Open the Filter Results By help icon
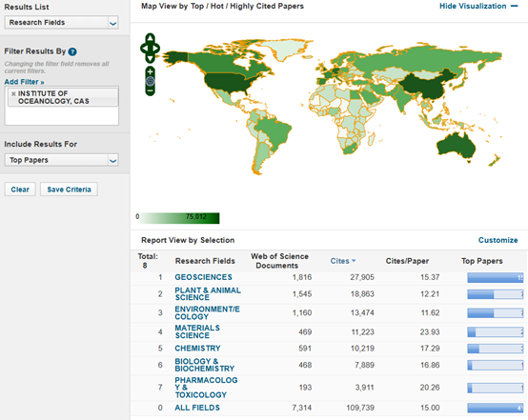Screen dimensions: 528x420 (x=72, y=51)
